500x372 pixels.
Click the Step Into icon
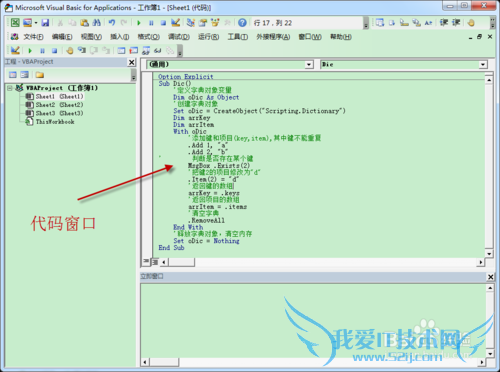point(82,50)
